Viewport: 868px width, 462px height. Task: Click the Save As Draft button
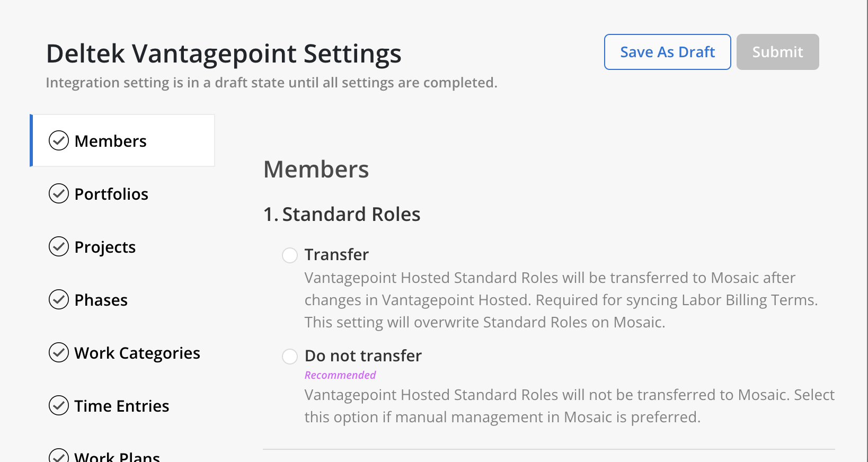668,52
